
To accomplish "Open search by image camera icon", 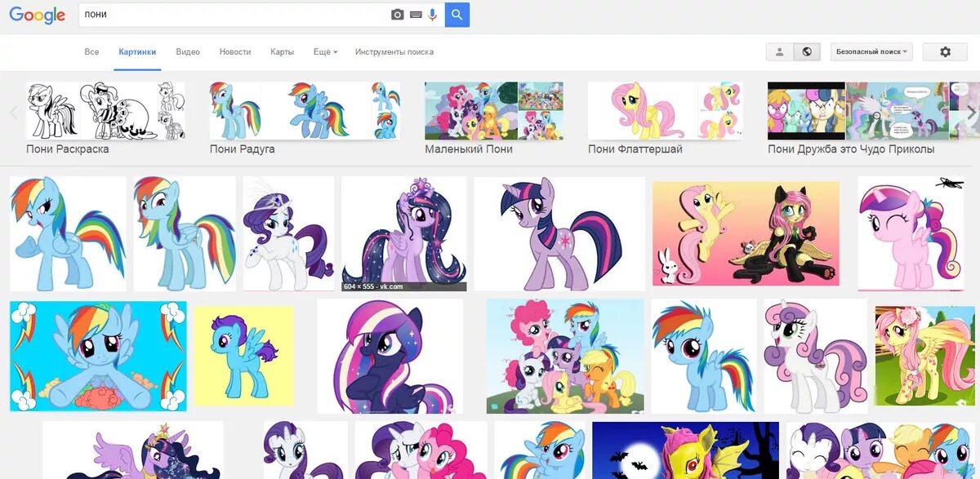I will coord(397,15).
